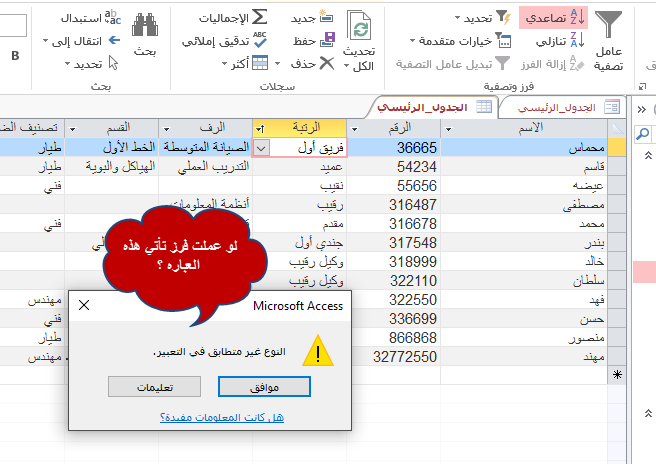Image resolution: width=656 pixels, height=464 pixels.
Task: Click the Find (بحث) binoculars icon
Action: pyautogui.click(x=145, y=25)
